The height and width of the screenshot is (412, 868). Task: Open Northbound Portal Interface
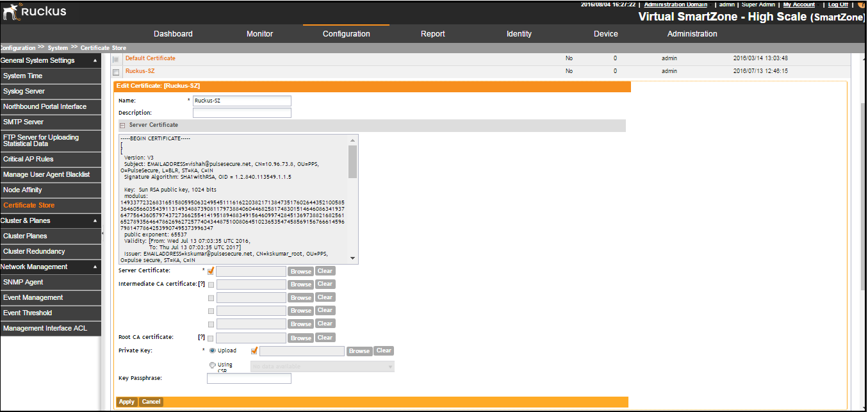[x=51, y=106]
